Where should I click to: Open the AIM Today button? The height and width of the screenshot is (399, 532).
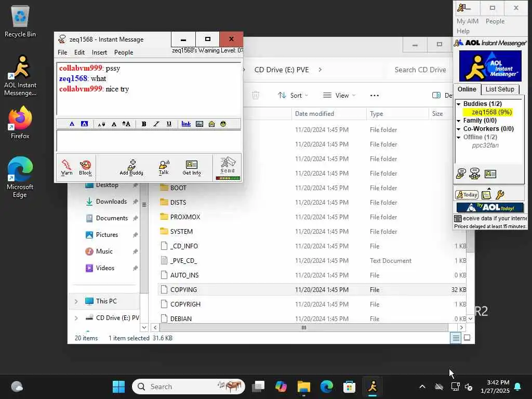coord(467,195)
